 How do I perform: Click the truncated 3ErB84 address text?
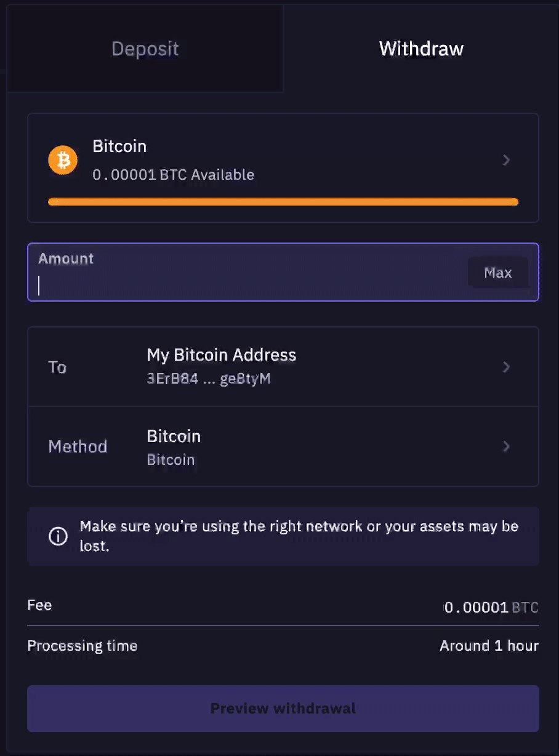pyautogui.click(x=208, y=379)
